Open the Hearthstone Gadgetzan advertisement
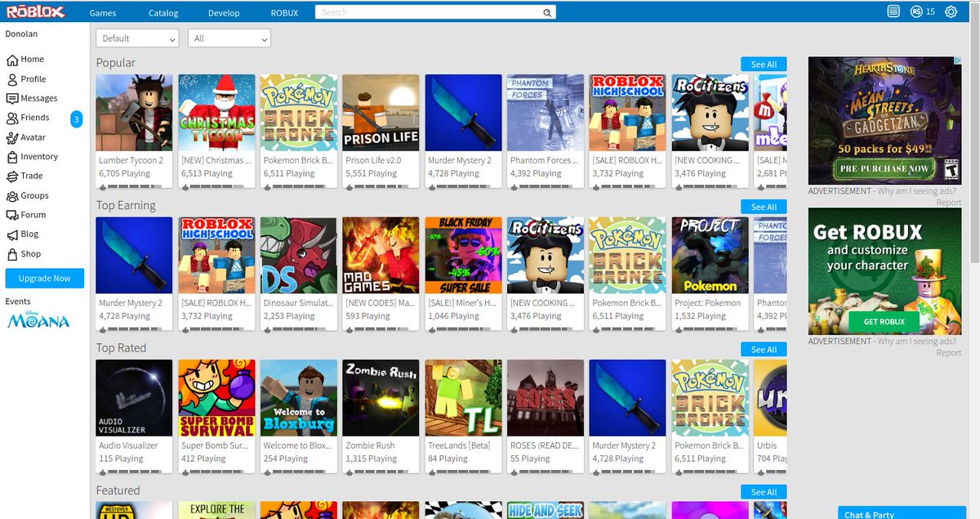The image size is (980, 519). click(x=884, y=120)
